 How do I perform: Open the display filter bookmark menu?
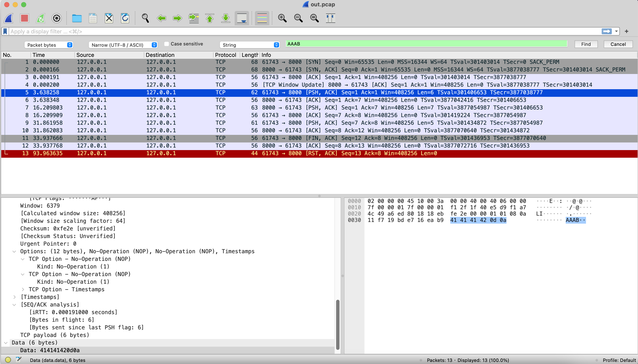pos(5,31)
